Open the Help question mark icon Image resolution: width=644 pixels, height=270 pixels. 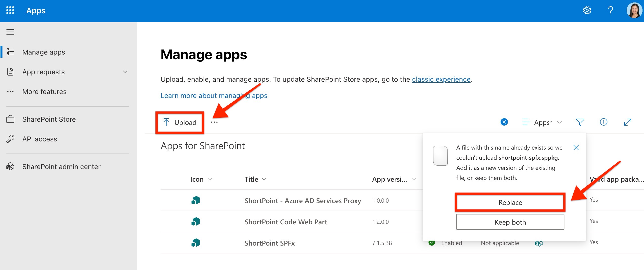coord(610,10)
